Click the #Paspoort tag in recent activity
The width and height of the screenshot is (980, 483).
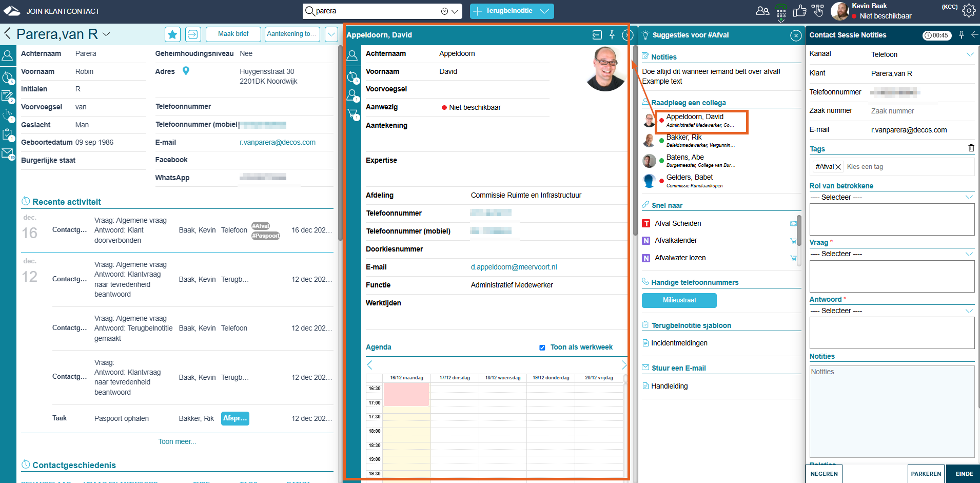coord(265,236)
